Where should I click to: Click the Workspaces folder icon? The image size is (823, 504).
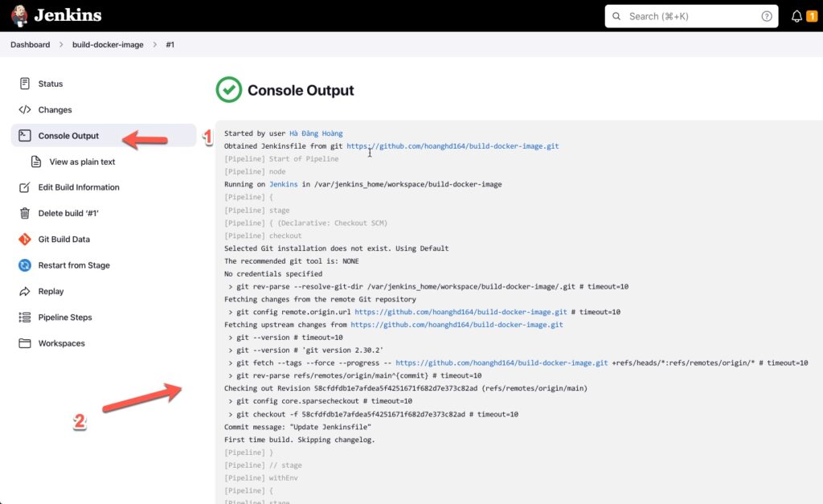point(25,343)
